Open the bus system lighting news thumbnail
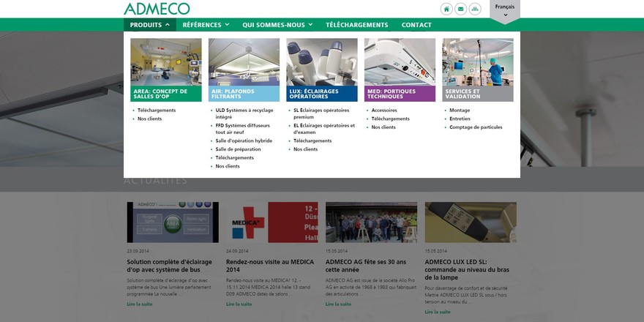This screenshot has height=322, width=644. pos(173,222)
